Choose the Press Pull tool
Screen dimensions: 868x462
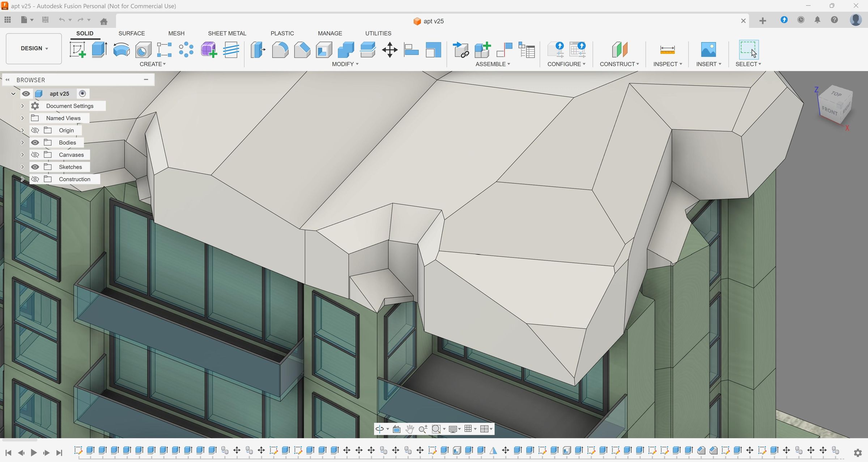point(258,50)
